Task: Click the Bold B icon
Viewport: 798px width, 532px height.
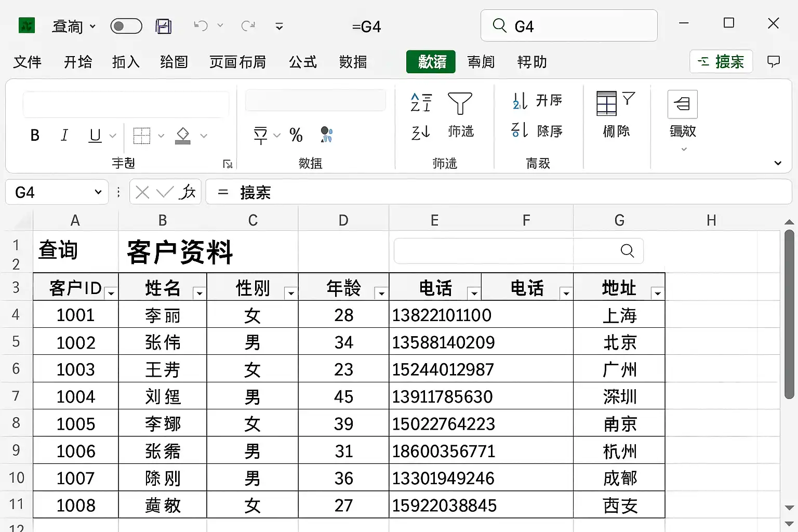Action: pos(35,136)
